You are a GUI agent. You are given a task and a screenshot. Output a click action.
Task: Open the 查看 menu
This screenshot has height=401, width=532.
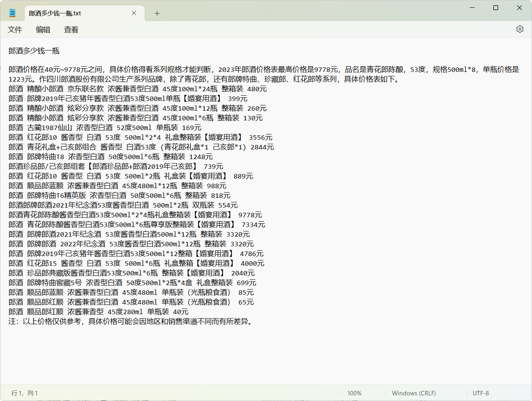pyautogui.click(x=71, y=29)
